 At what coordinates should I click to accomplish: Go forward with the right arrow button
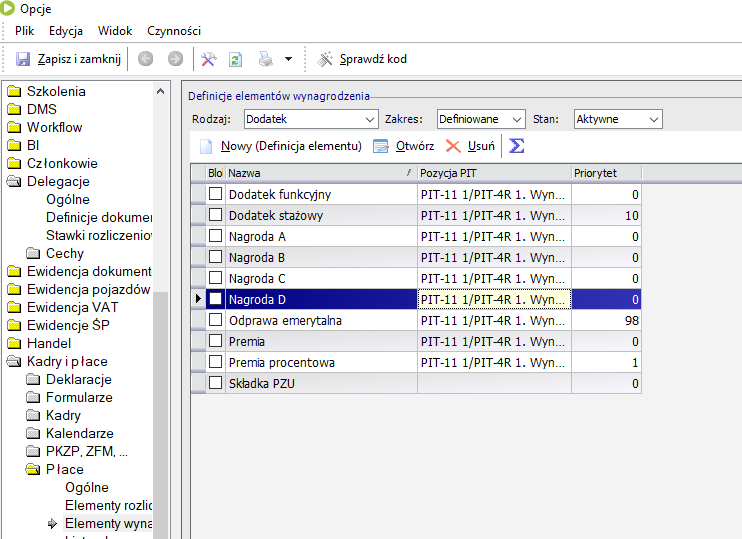pos(176,59)
